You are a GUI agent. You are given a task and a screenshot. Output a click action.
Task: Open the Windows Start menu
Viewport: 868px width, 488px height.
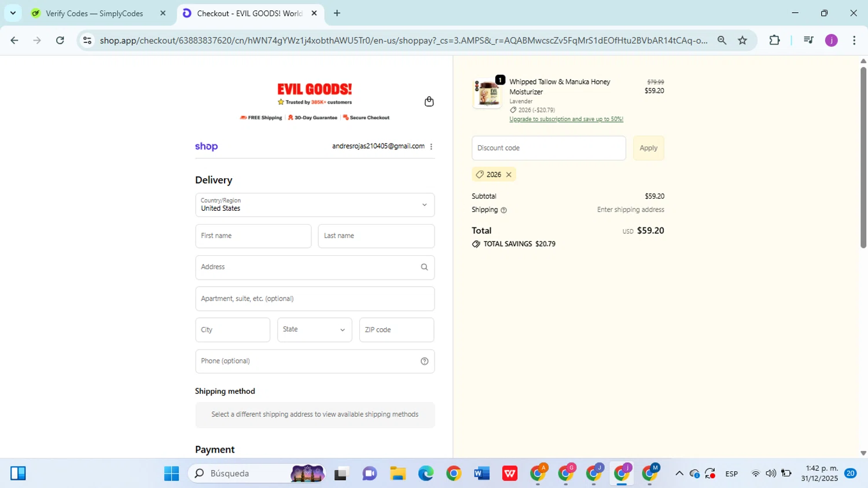(x=171, y=474)
